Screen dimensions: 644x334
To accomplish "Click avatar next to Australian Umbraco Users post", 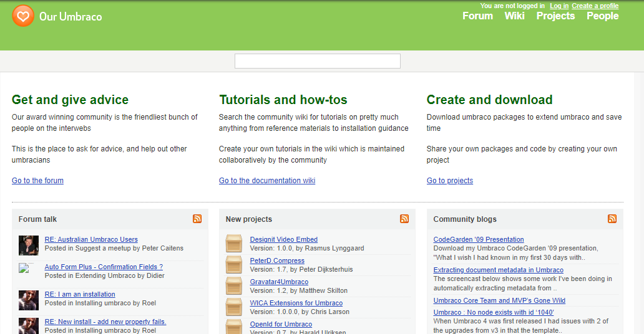I will 29,245.
